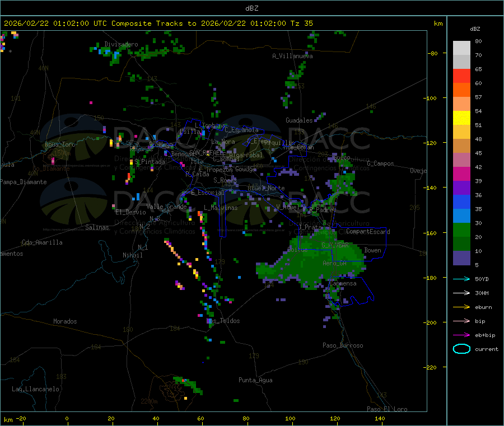Click the 'La_Nora' map label
The width and height of the screenshot is (504, 426).
point(223,142)
